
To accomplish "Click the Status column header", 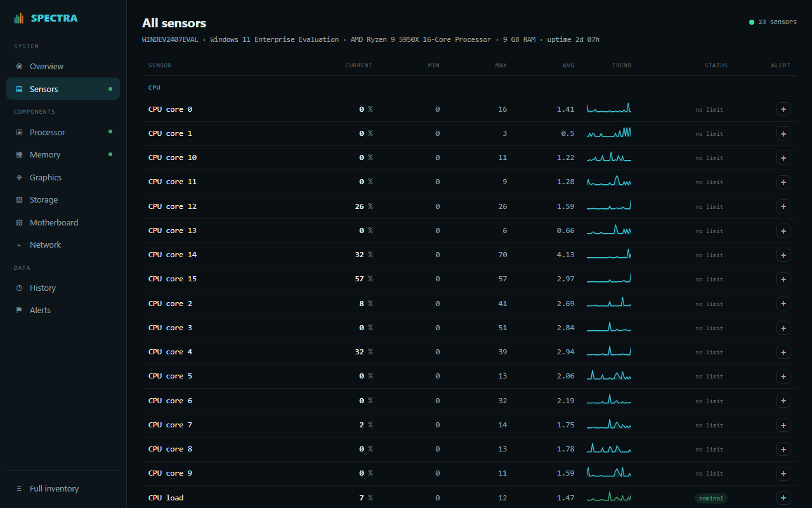I will [716, 65].
